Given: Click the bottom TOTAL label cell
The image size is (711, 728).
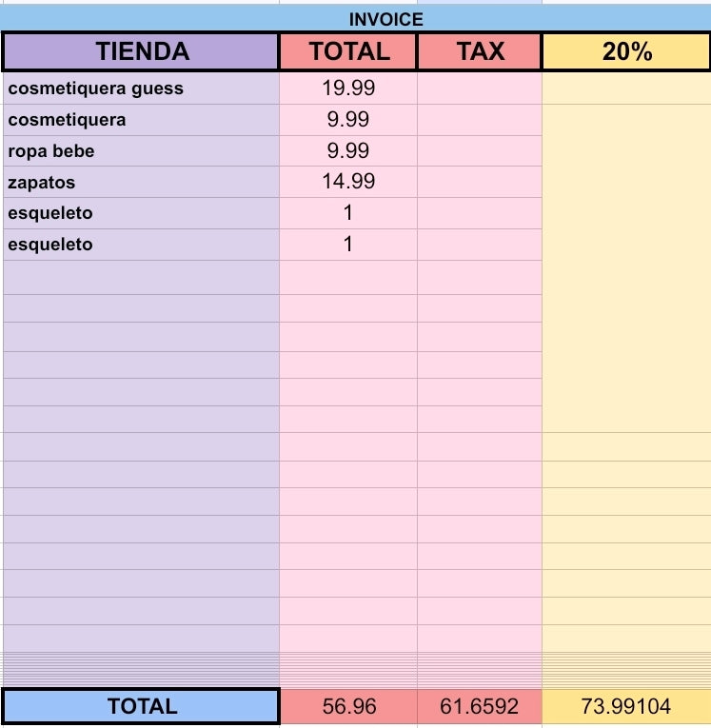Looking at the screenshot, I should coord(141,706).
